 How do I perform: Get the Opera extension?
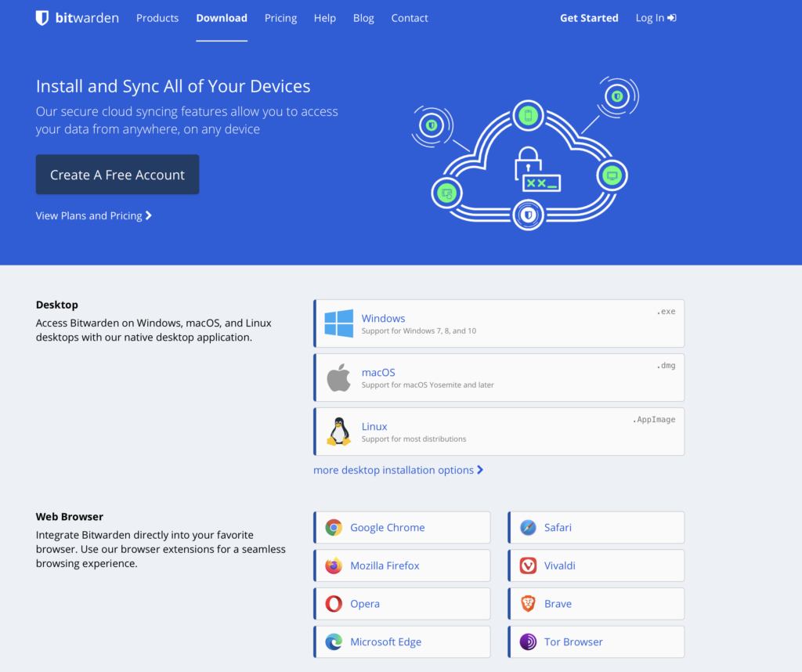402,604
